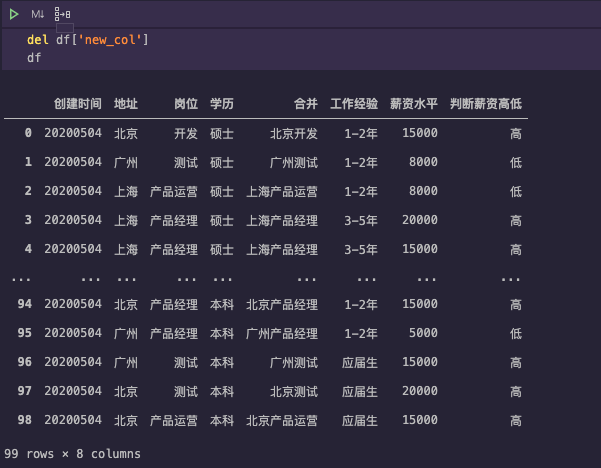Convert cell to Markdown with M↓ icon
Viewport: 601px width, 468px height.
coord(37,14)
